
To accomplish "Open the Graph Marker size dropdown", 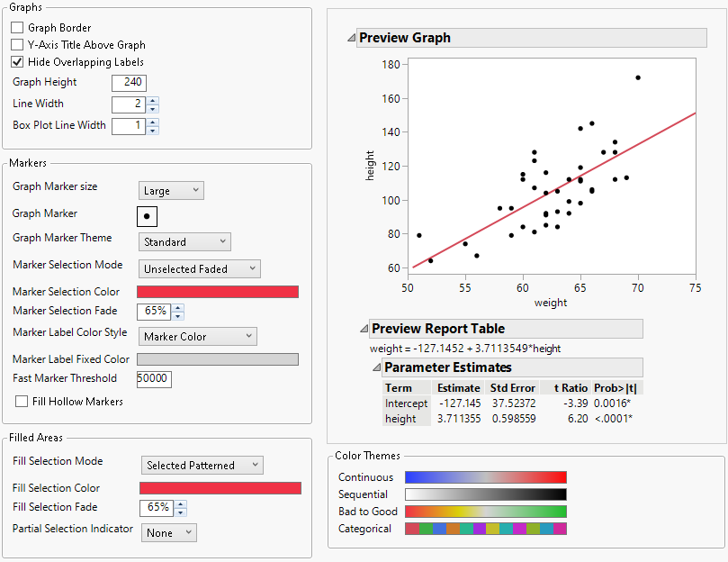I will (x=170, y=190).
